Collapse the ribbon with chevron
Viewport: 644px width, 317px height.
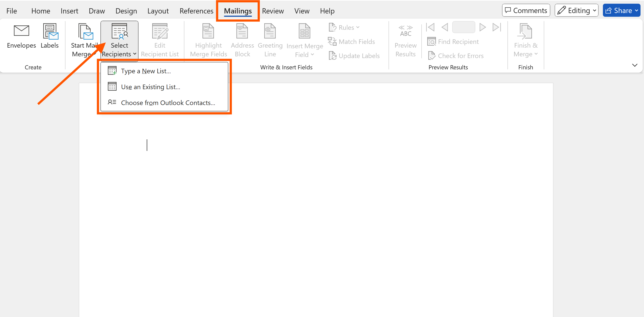[634, 65]
